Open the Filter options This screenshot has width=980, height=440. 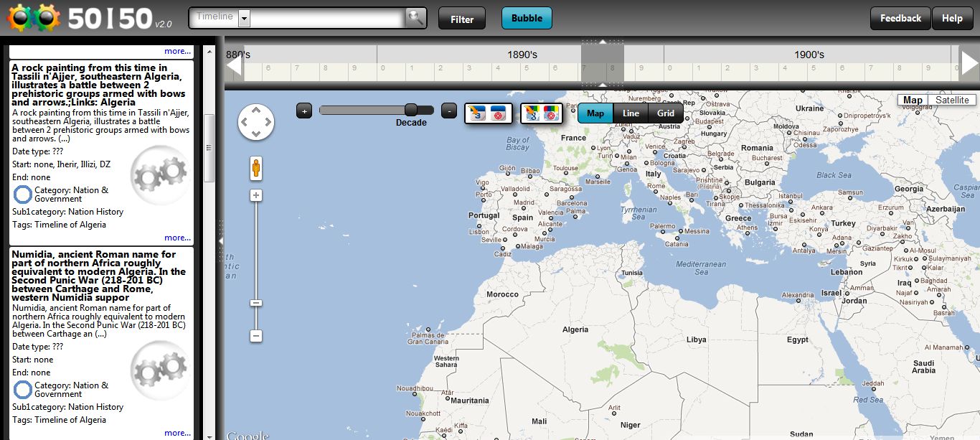(462, 19)
